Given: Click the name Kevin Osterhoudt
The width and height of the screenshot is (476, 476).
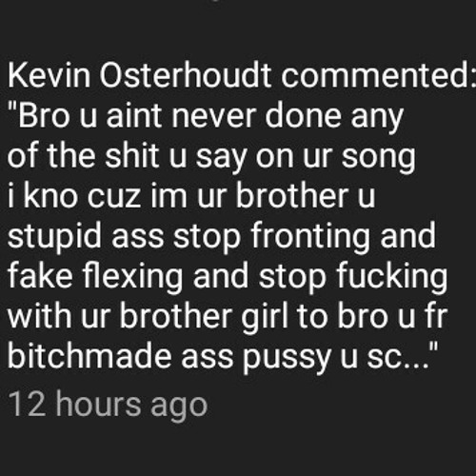Looking at the screenshot, I should click(140, 76).
